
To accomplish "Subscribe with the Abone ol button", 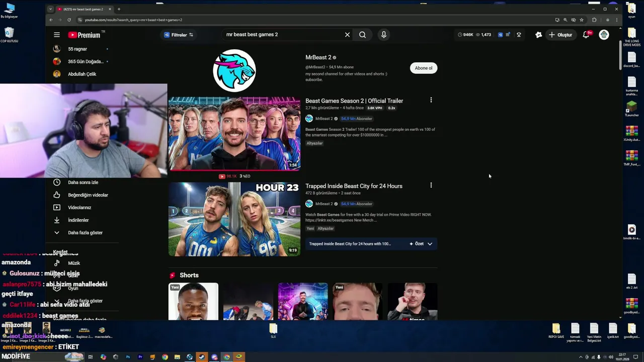I will pyautogui.click(x=424, y=68).
